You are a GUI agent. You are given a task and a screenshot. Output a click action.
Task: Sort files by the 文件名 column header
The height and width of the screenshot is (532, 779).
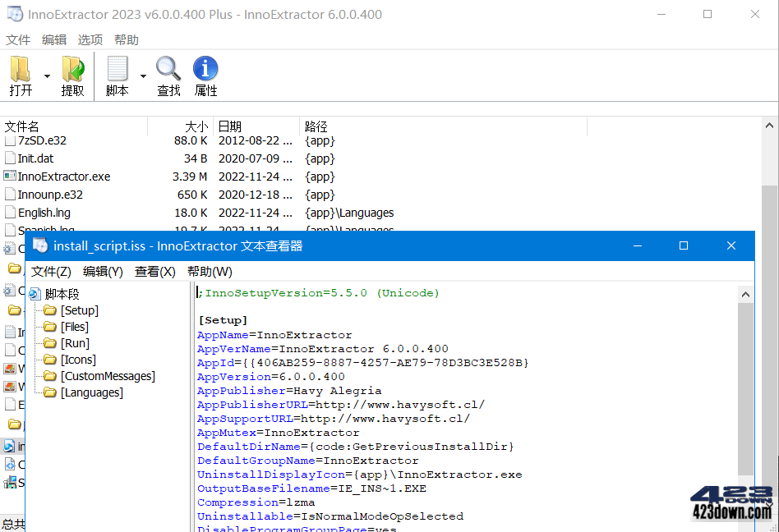click(x=22, y=126)
